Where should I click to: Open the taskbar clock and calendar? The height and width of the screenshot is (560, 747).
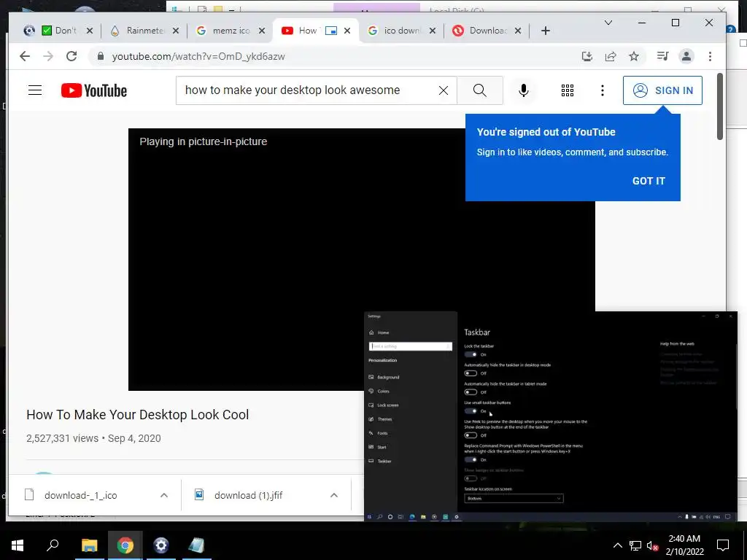(x=684, y=545)
